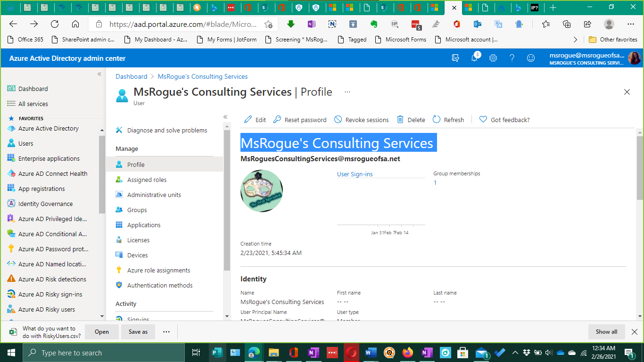Click Save as for RiskyUsers.csv download

pyautogui.click(x=138, y=332)
